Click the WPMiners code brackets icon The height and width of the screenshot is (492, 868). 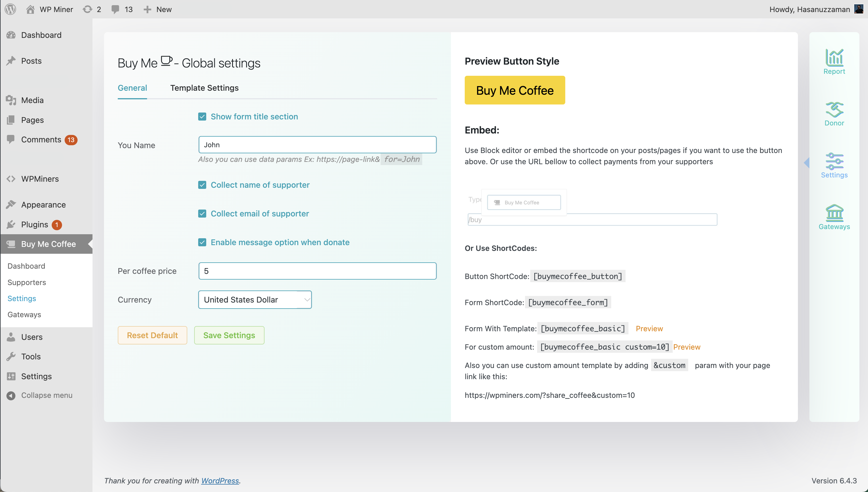(x=11, y=179)
